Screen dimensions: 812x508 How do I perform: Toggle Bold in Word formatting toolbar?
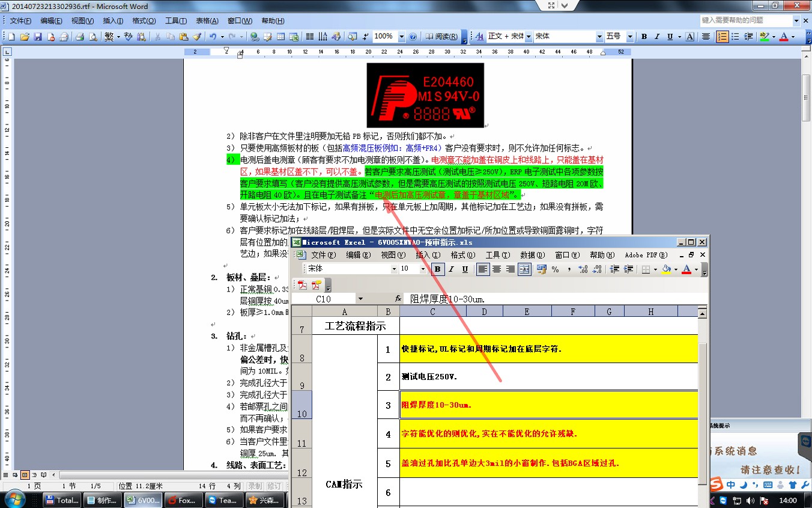[x=644, y=37]
